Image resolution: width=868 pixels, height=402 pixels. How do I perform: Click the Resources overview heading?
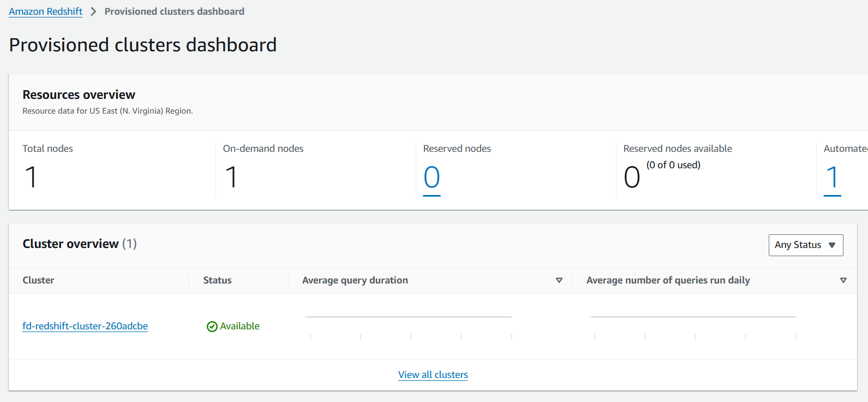click(79, 94)
